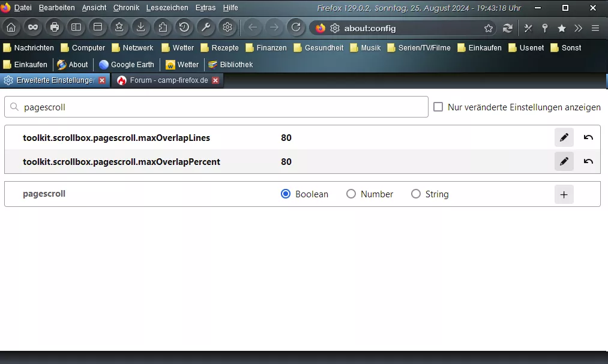
Task: Close the Forum - camp-firefox.de tab
Action: coord(215,80)
